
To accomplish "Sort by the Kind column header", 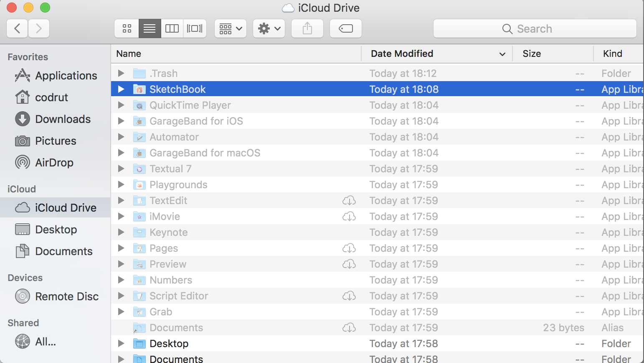I will click(619, 54).
